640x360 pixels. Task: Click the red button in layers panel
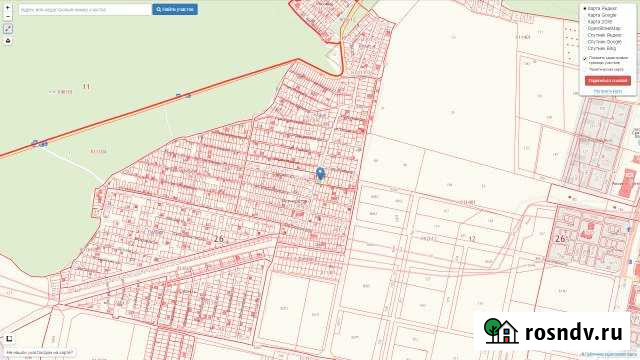click(608, 81)
